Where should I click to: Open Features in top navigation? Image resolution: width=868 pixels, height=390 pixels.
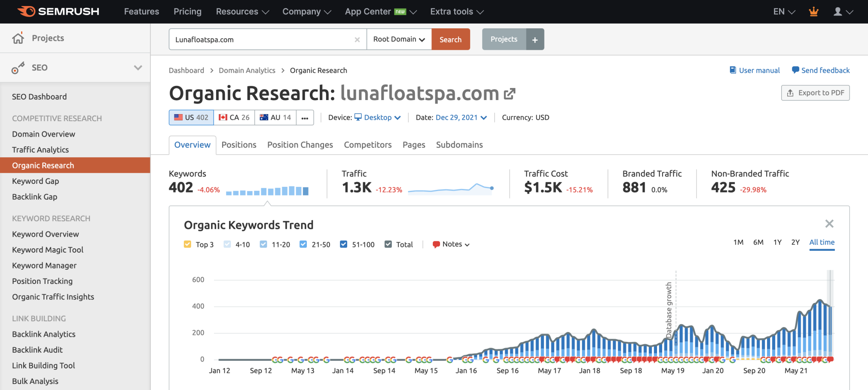pos(141,12)
